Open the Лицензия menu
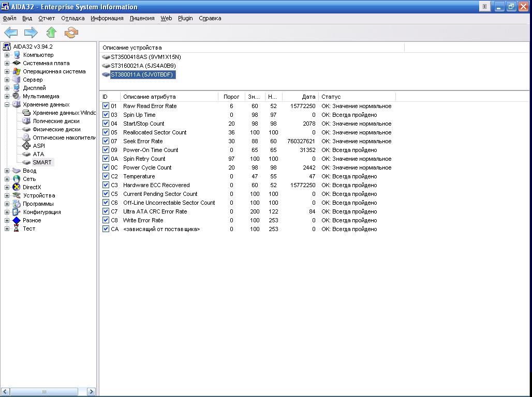532x397 pixels. click(142, 18)
